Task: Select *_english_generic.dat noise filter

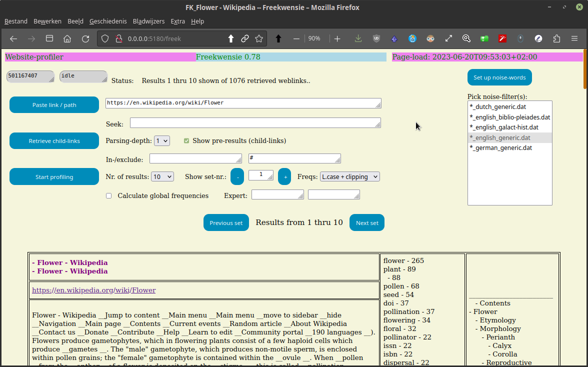Action: click(x=509, y=137)
